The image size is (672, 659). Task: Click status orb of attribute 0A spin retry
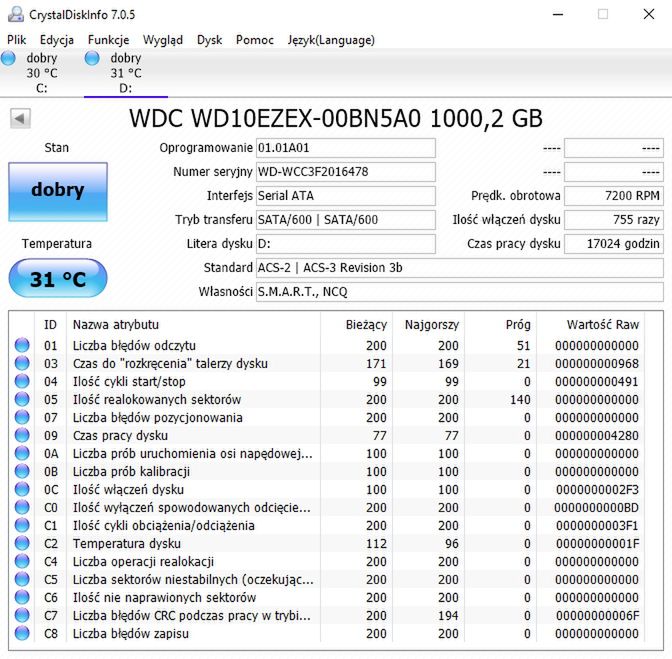click(x=22, y=453)
